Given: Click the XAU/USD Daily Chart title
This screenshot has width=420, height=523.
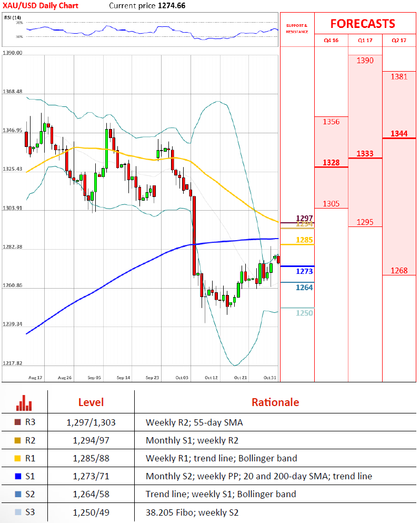Looking at the screenshot, I should click(x=41, y=6).
